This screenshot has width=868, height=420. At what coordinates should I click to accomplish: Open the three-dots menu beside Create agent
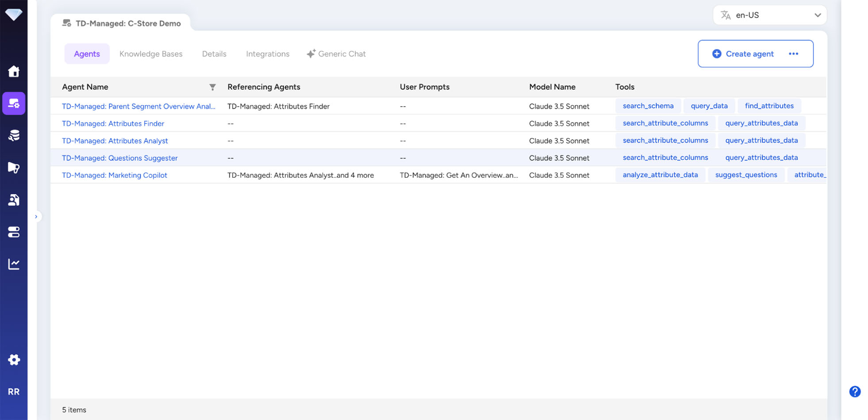[x=793, y=54]
